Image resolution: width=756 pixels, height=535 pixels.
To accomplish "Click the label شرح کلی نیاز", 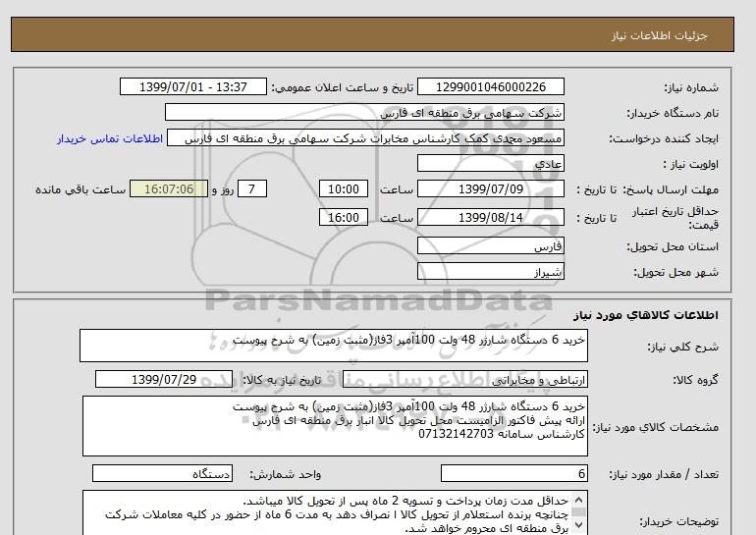I will click(682, 348).
